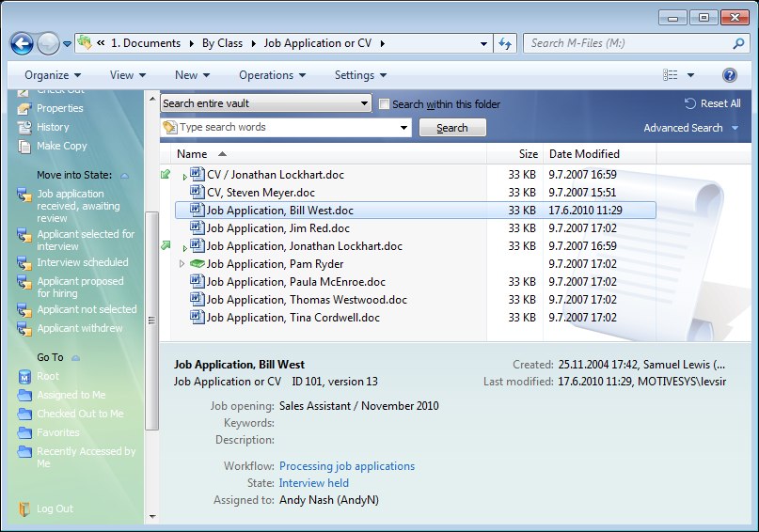The image size is (759, 532).
Task: Click the Log Out icon in sidebar
Action: [24, 509]
